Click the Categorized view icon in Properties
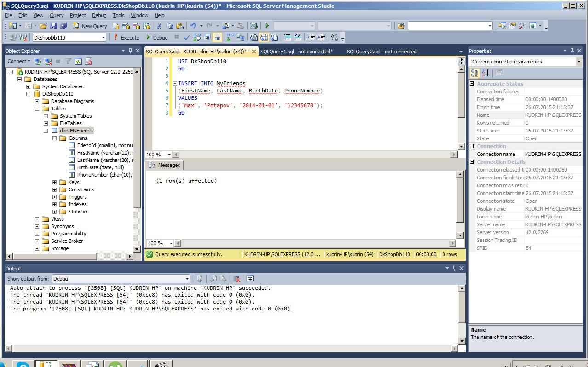Image resolution: width=588 pixels, height=367 pixels. (475, 73)
